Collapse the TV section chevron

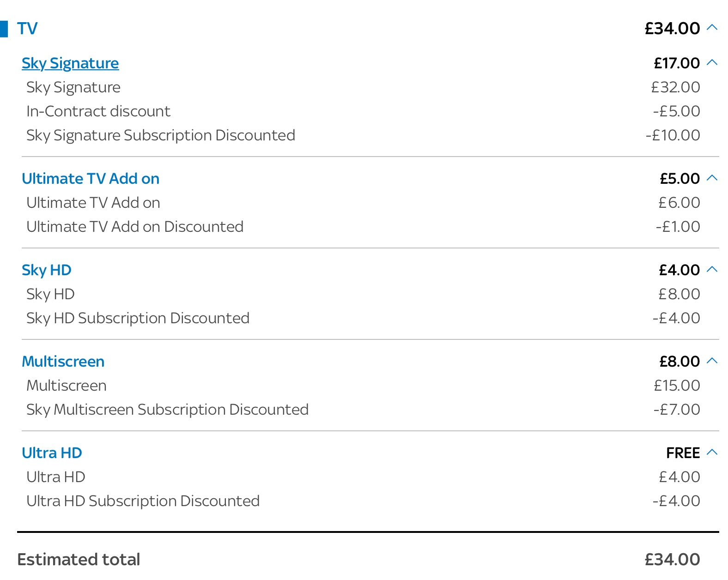(x=712, y=27)
